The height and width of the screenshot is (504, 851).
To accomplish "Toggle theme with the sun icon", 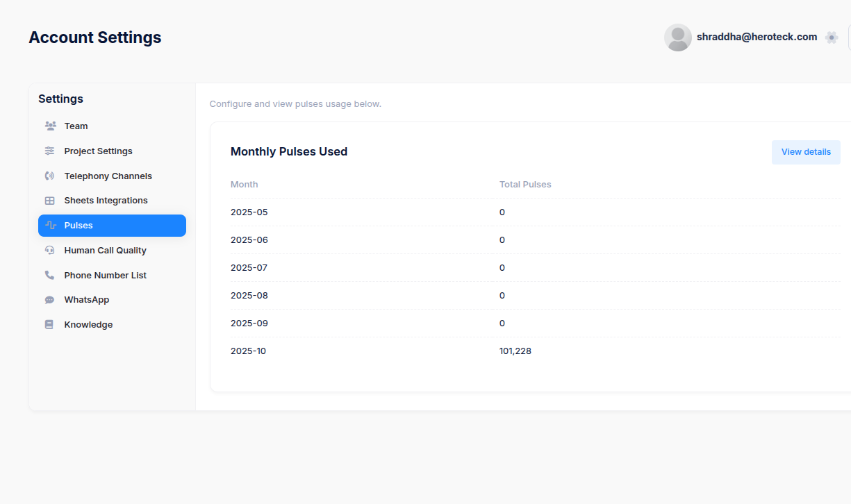I will click(x=832, y=37).
